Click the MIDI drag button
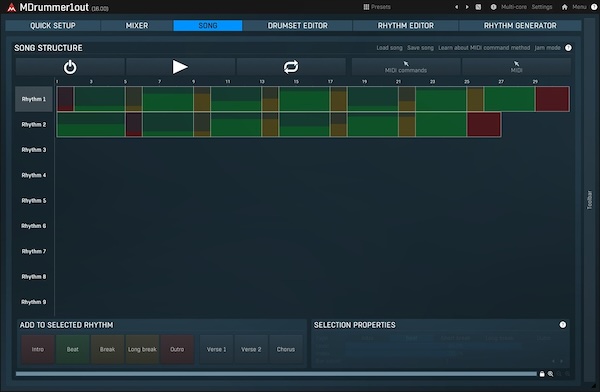The width and height of the screenshot is (600, 392). coord(516,67)
